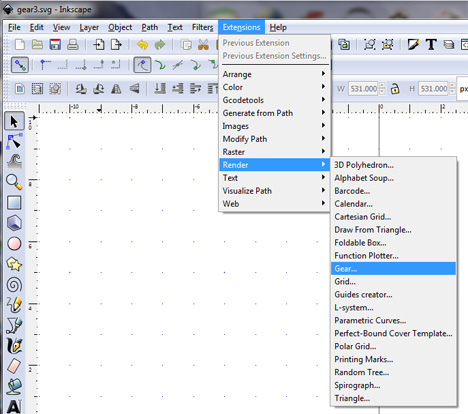Choose 3D Polyhedron... menu entry

pyautogui.click(x=393, y=165)
